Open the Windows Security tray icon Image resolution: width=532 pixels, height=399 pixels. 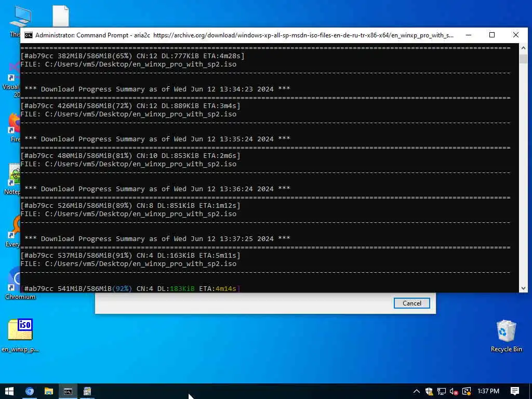[429, 391]
